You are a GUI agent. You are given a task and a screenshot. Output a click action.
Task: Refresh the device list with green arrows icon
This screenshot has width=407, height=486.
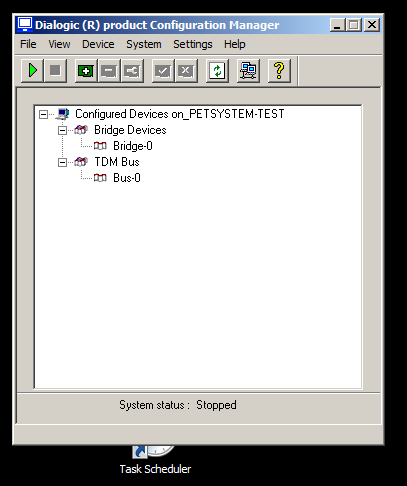pyautogui.click(x=217, y=71)
